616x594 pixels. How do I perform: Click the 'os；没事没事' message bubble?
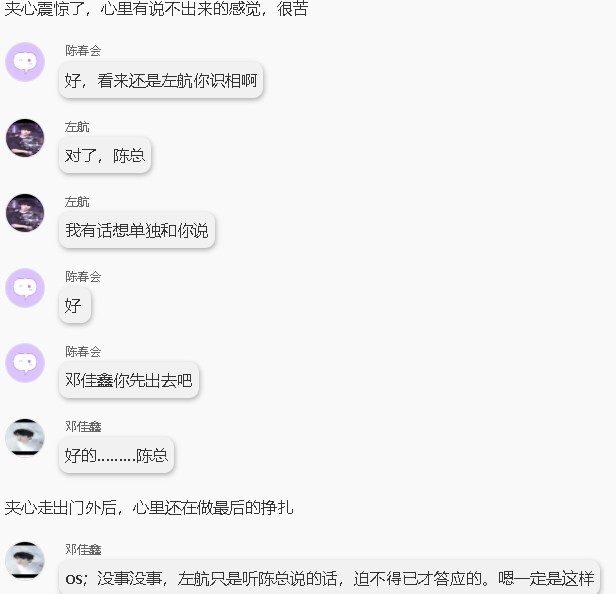point(330,577)
